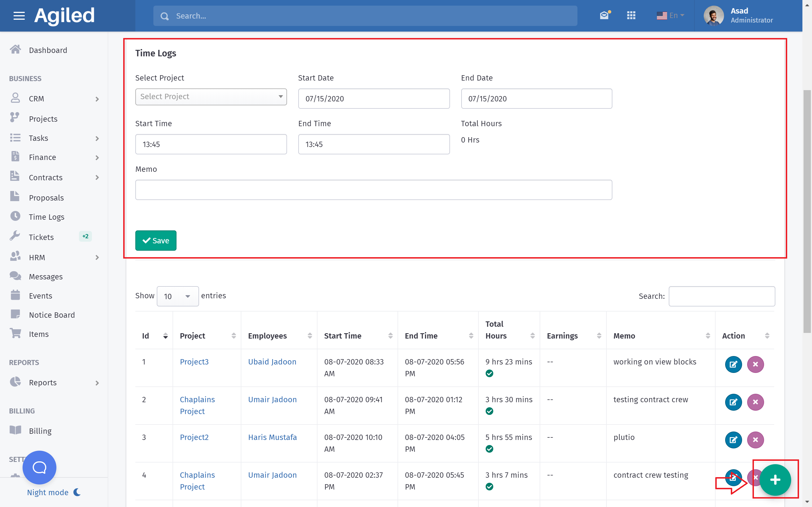Open the Ubaid Jadoon employee link

point(272,362)
